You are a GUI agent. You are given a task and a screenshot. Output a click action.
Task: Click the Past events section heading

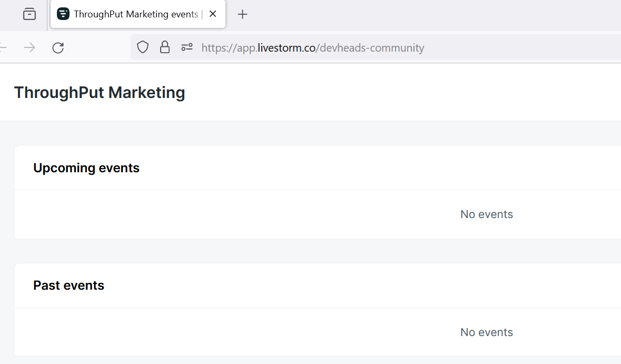coord(69,286)
